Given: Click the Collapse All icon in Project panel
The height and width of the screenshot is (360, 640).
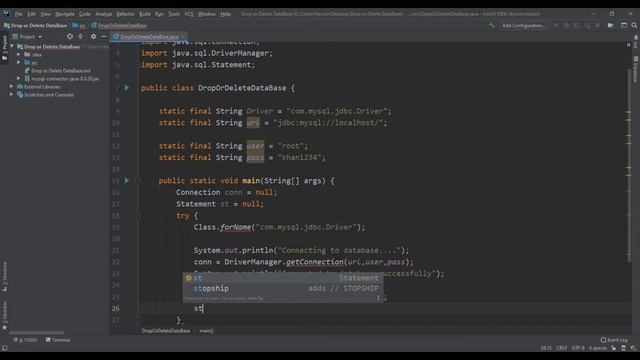Looking at the screenshot, I should click(x=80, y=37).
